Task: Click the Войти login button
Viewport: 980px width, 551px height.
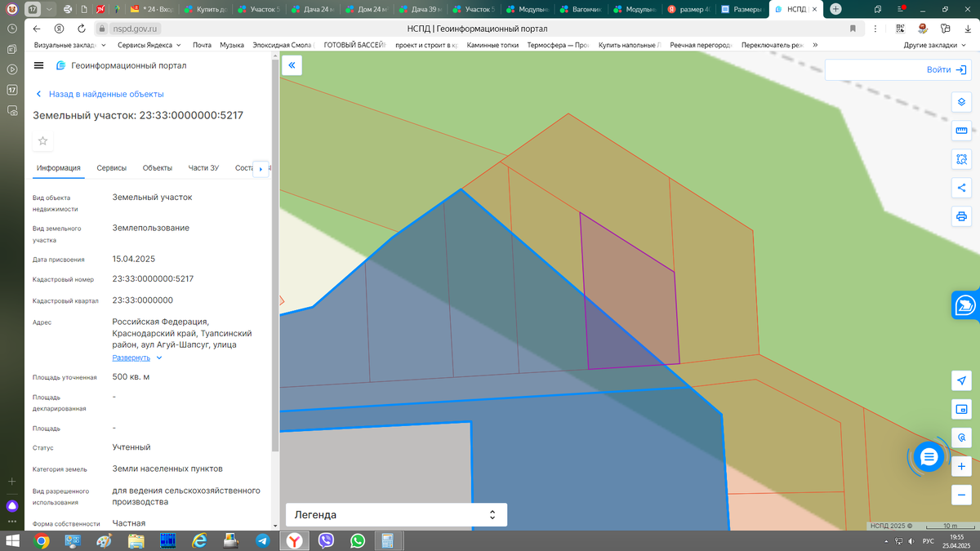Action: (x=947, y=70)
